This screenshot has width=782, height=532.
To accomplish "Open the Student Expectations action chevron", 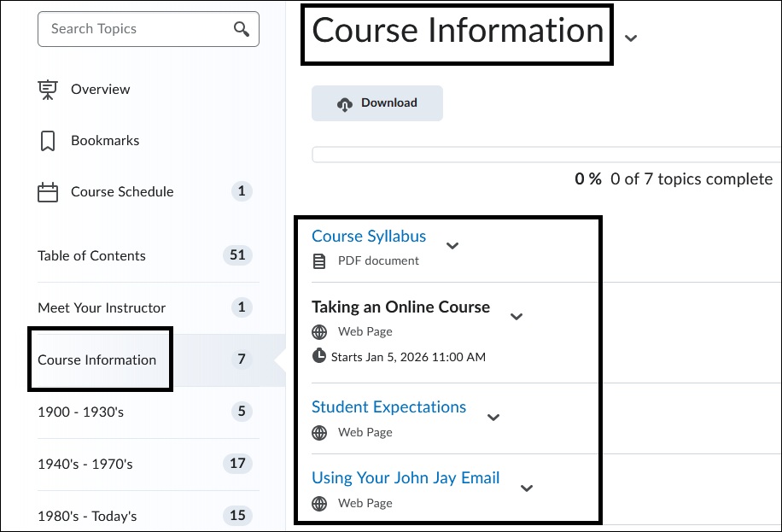I will [493, 417].
